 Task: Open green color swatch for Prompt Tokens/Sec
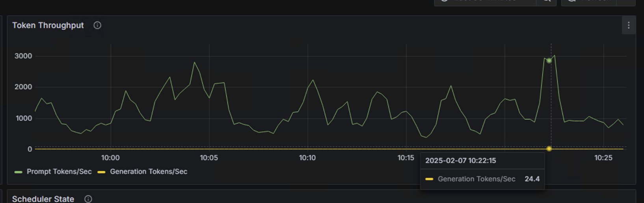[x=18, y=172]
